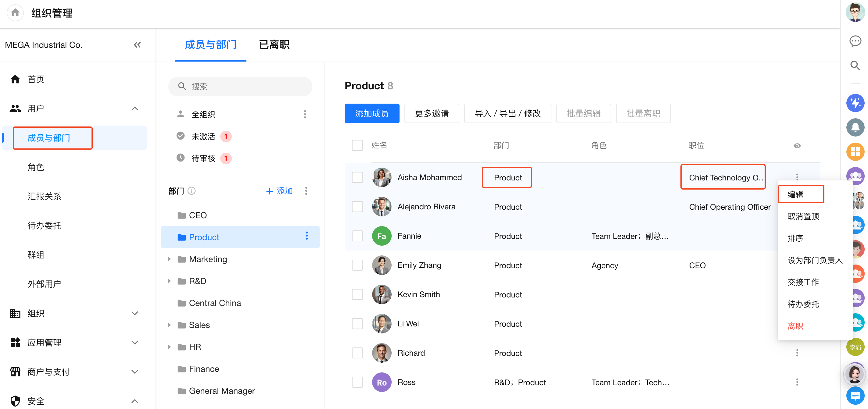The height and width of the screenshot is (409, 868).
Task: Check the box for Emily Zhang
Action: (x=357, y=265)
